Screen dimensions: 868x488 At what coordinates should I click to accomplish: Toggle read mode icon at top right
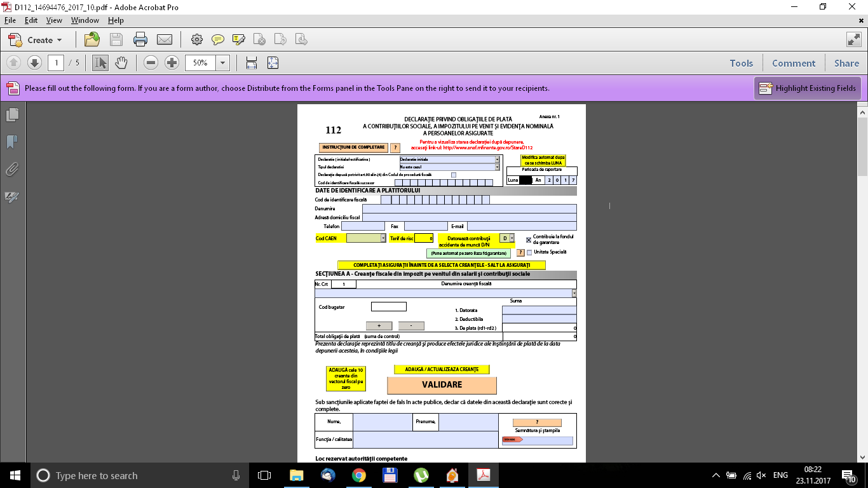coord(853,39)
